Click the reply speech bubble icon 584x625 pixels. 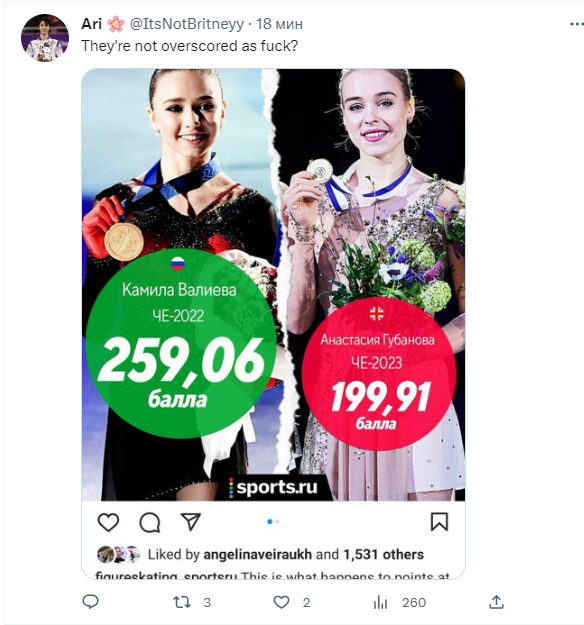tap(90, 601)
